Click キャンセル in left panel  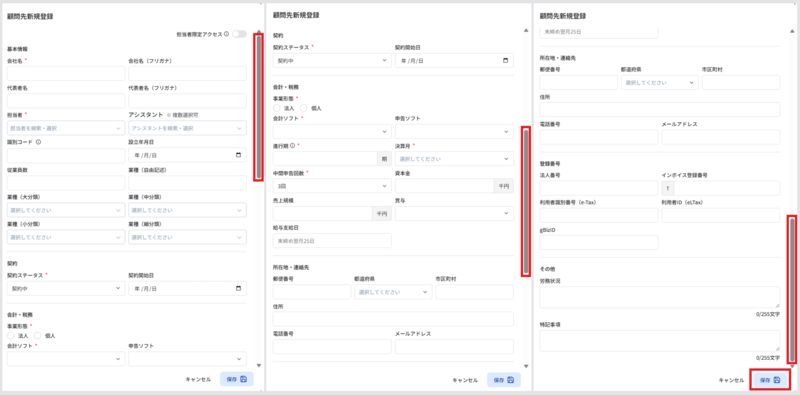click(198, 380)
